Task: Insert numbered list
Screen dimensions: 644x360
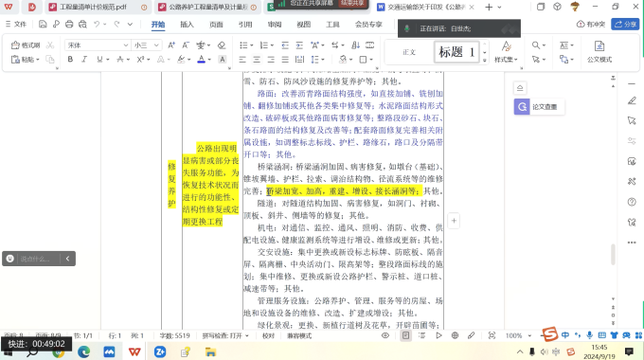Action: pos(264,45)
